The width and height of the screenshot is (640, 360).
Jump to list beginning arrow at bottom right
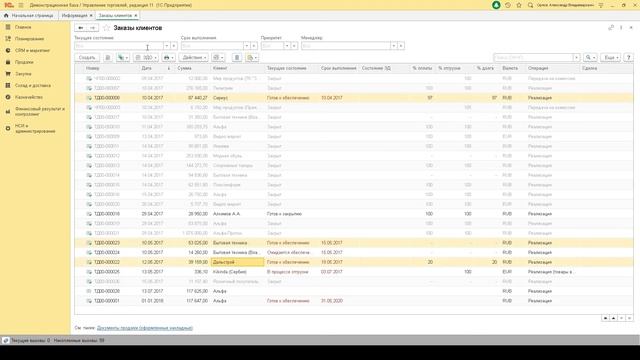(605, 318)
